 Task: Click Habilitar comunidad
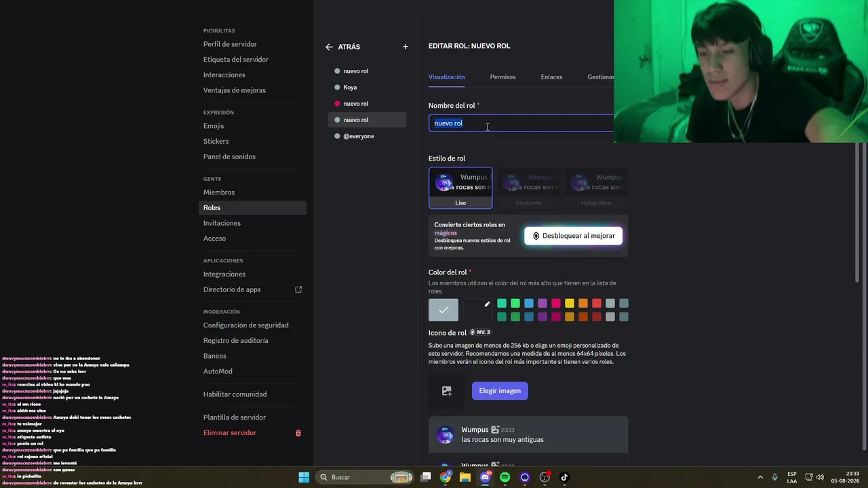point(252,394)
